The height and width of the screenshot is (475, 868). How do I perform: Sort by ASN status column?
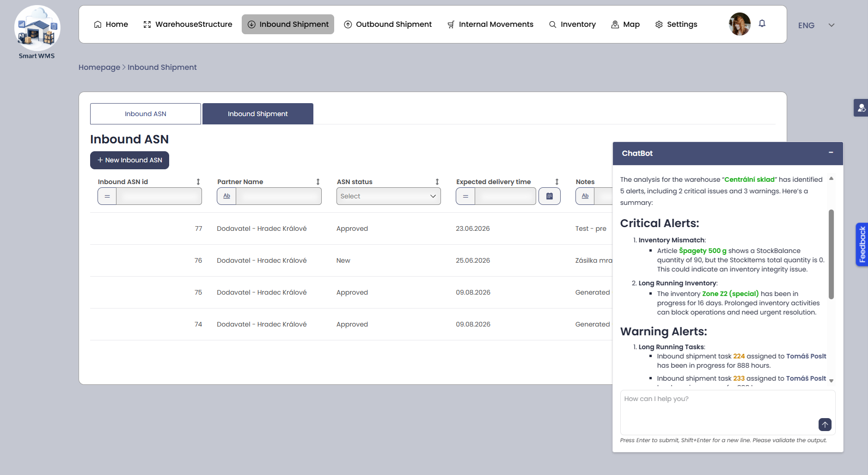click(x=437, y=182)
